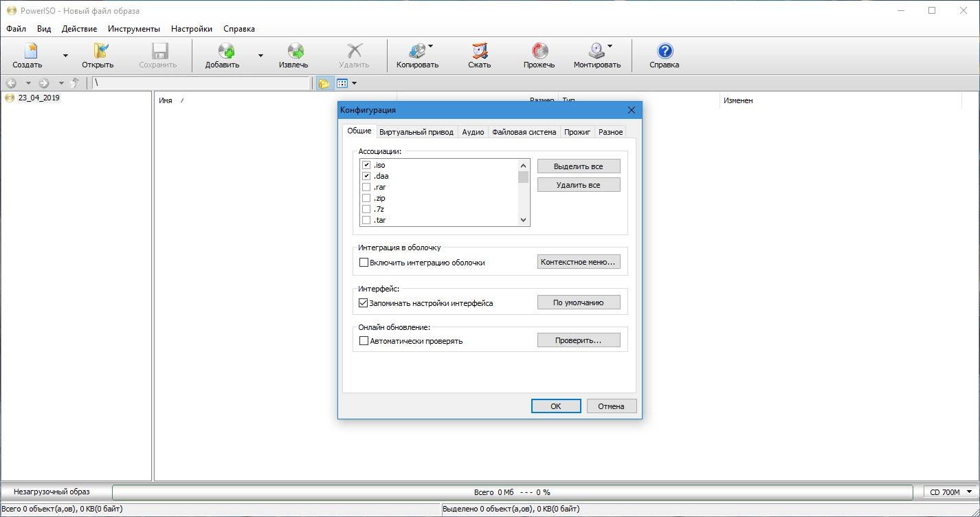Click associations list scroll up arrow

[x=524, y=166]
